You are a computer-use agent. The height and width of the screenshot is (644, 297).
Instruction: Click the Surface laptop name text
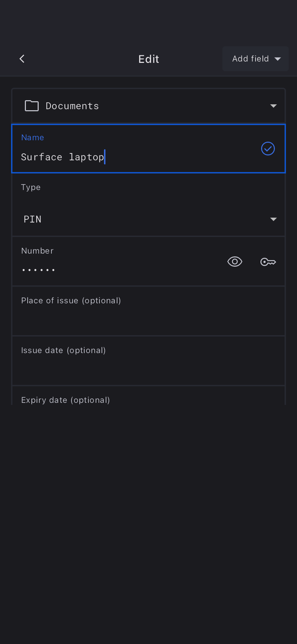pos(63,157)
